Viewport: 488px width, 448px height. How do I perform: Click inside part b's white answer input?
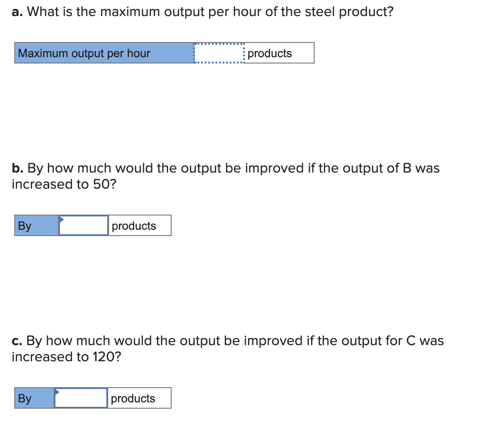coord(83,225)
